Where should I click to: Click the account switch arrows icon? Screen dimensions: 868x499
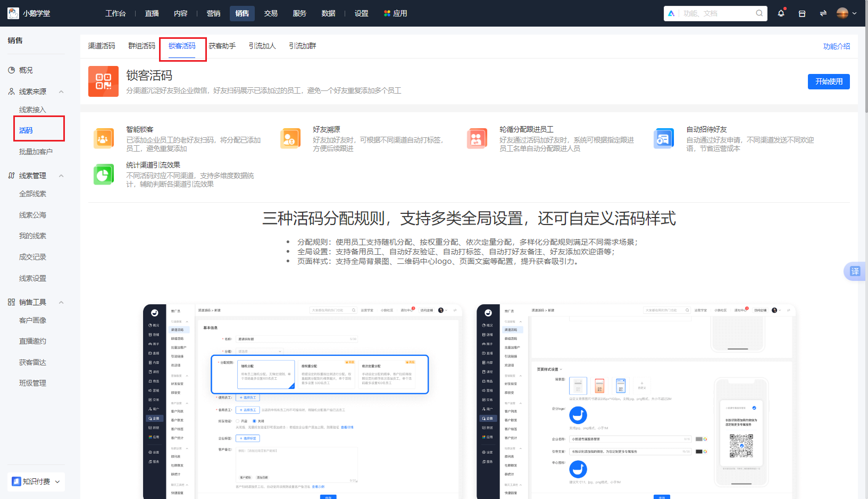point(823,13)
